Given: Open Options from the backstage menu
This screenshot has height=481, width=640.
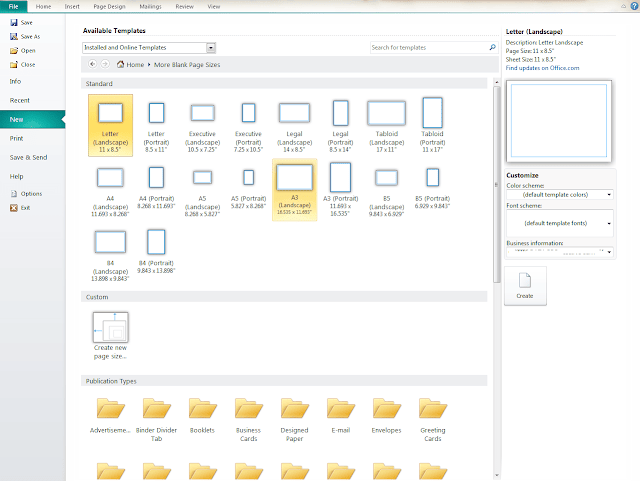Looking at the screenshot, I should pyautogui.click(x=27, y=194).
